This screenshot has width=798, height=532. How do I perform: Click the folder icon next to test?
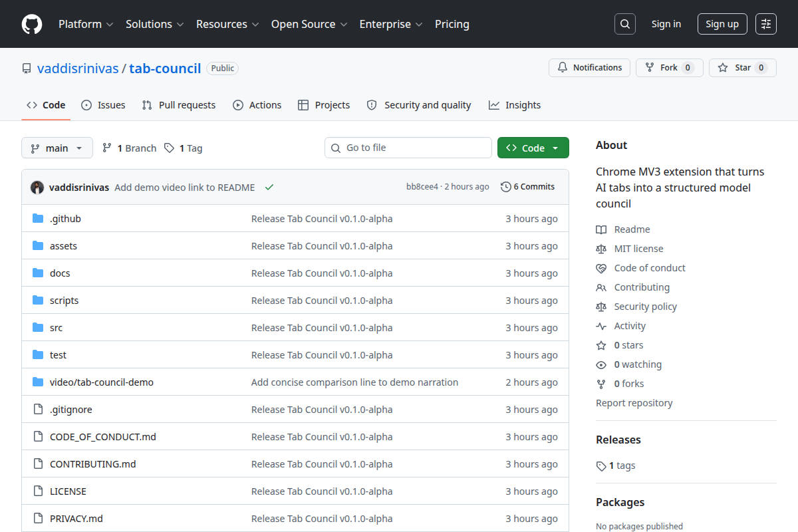[x=38, y=355]
